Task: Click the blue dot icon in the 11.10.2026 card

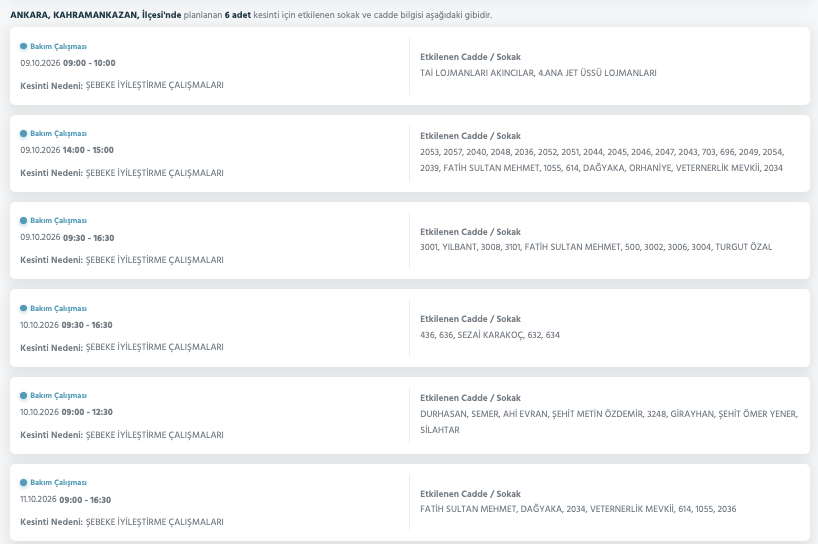Action: coord(23,482)
